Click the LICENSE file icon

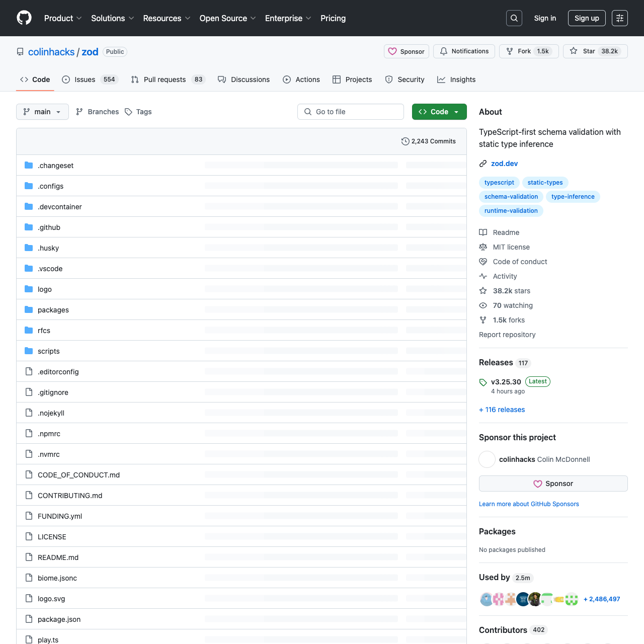tap(29, 536)
